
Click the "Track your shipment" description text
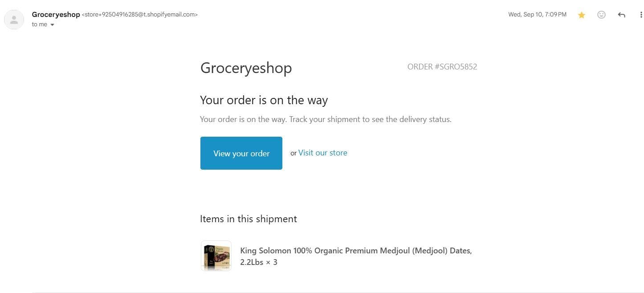coord(326,119)
